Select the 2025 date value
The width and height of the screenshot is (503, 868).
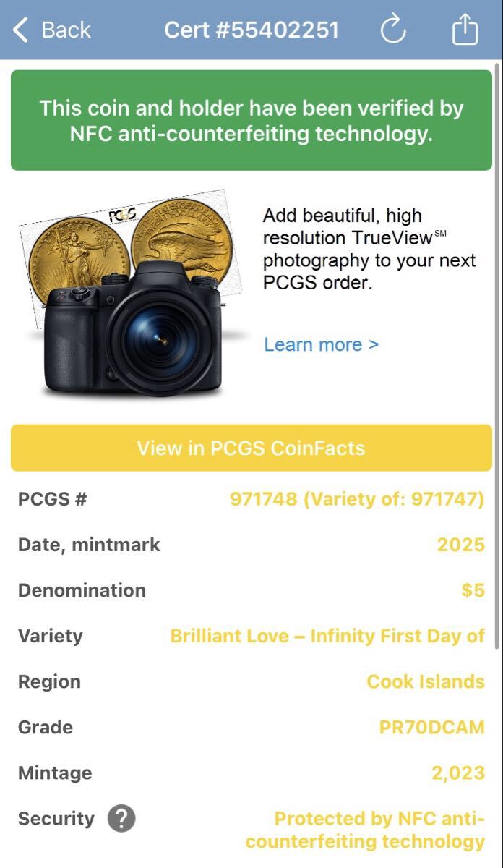460,545
